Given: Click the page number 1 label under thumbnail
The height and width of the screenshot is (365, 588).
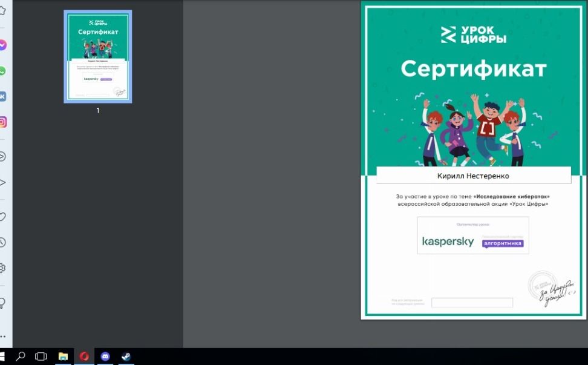Looking at the screenshot, I should (98, 110).
